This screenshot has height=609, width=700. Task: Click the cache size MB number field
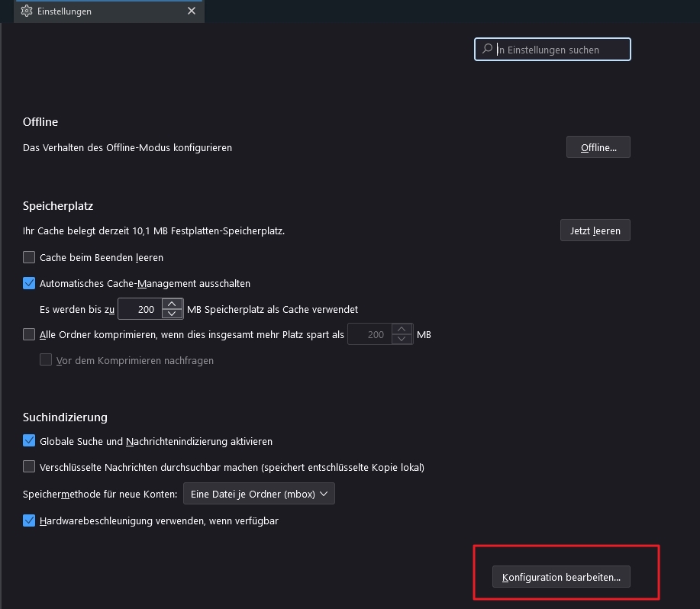click(x=140, y=309)
